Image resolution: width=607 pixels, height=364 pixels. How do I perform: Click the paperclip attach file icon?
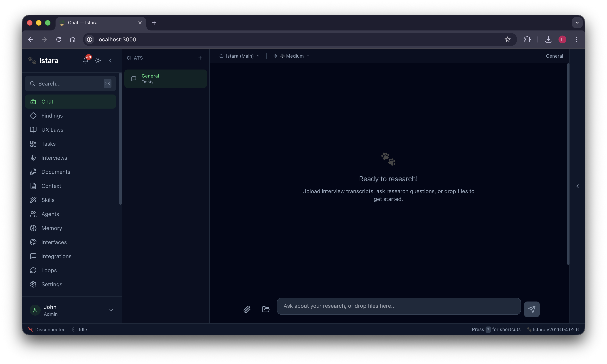point(247,309)
